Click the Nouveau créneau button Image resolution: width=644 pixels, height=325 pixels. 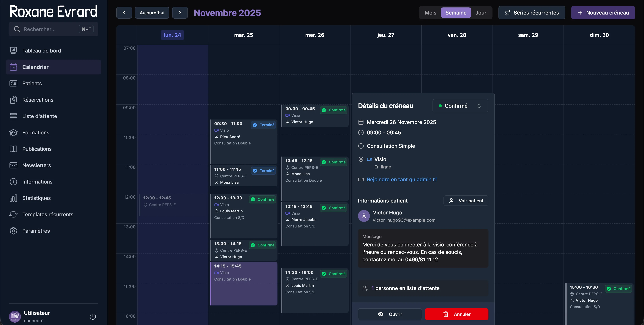pyautogui.click(x=603, y=12)
